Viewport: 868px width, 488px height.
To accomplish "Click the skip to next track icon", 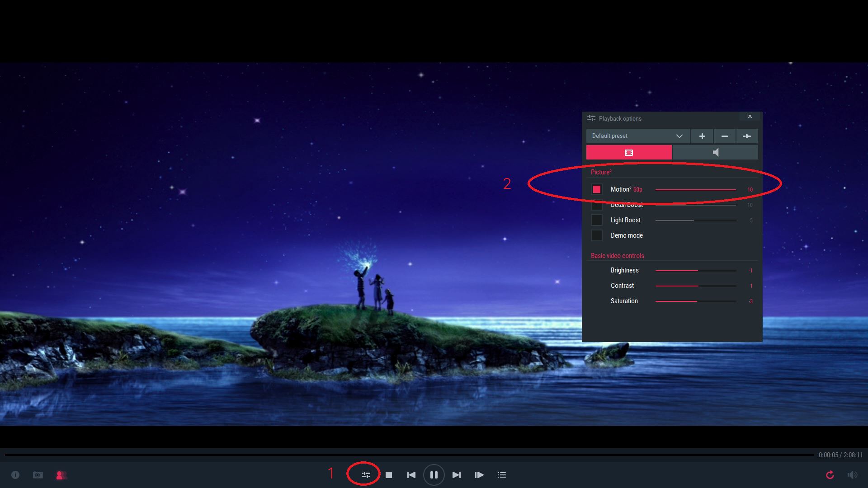I will click(457, 475).
